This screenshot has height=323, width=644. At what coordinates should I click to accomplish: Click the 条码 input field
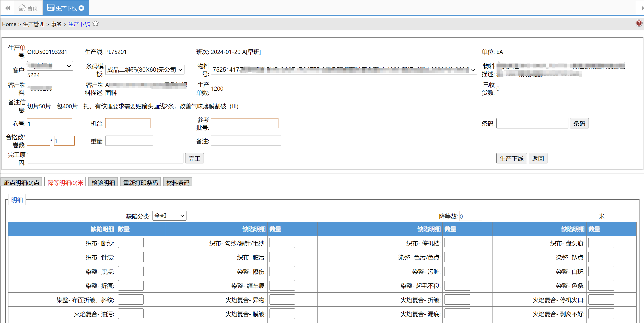point(532,123)
